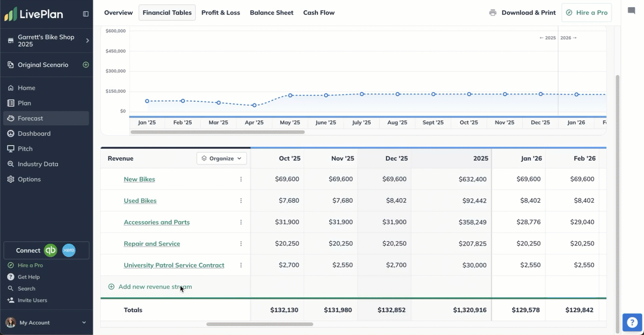Viewport: 644px width, 335px height.
Task: Open options menu for New Bikes row
Action: (x=241, y=179)
